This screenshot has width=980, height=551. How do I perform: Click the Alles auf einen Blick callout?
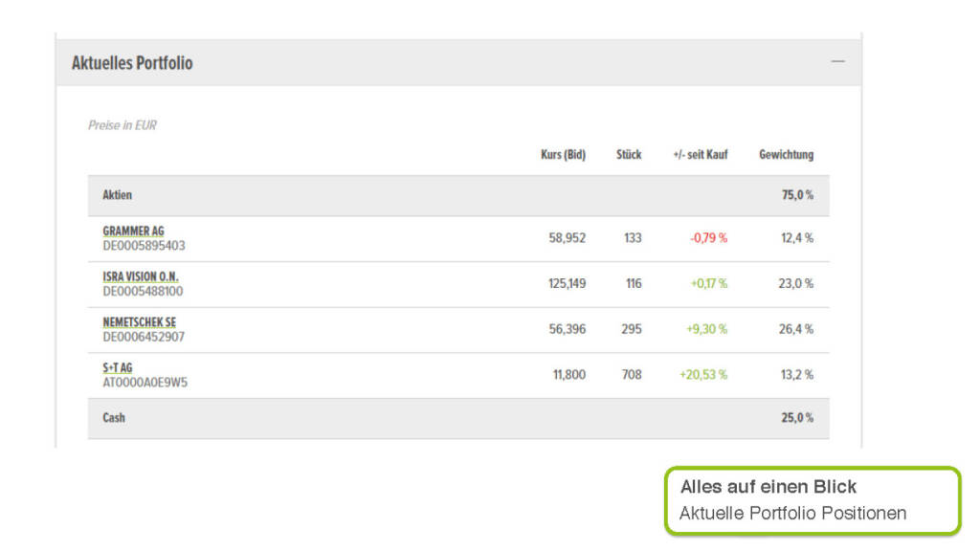(x=812, y=499)
